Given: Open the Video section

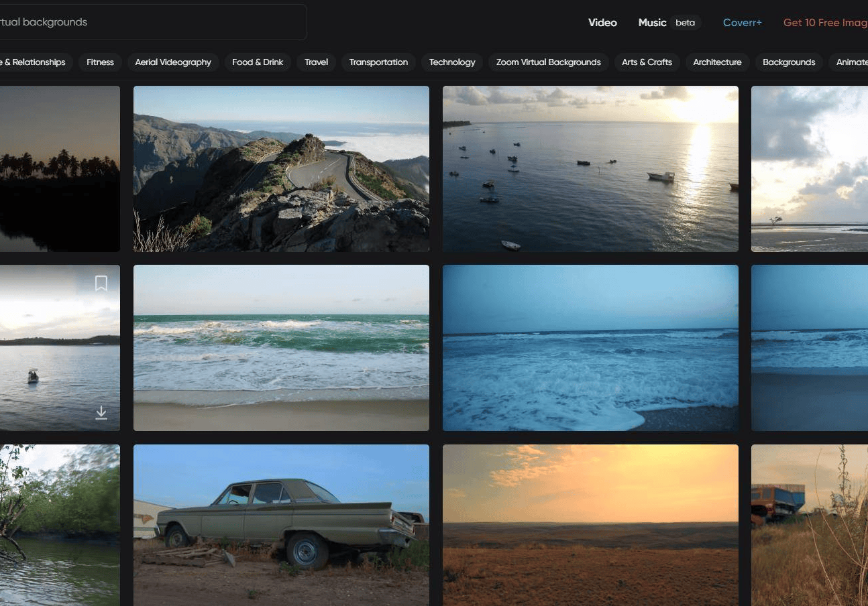Looking at the screenshot, I should (x=602, y=23).
